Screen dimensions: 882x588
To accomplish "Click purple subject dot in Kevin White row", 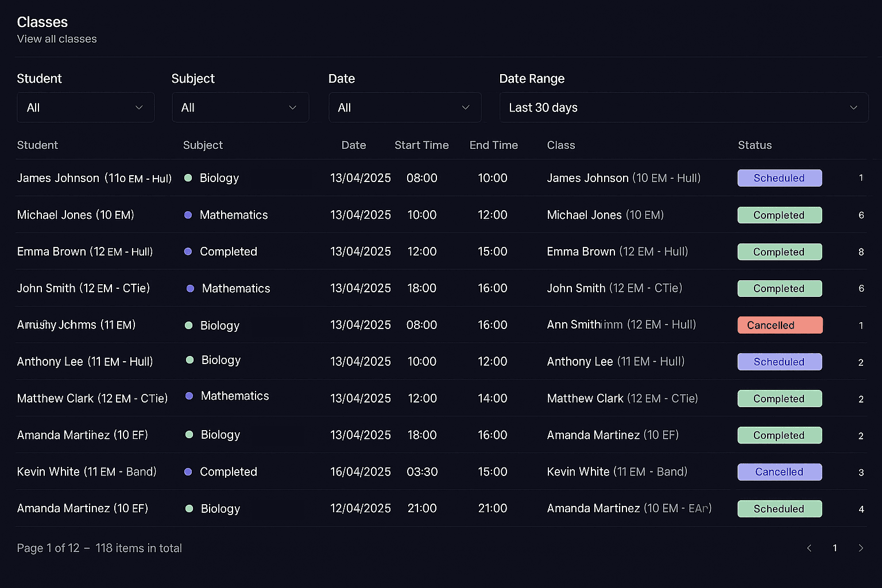I will pos(188,472).
